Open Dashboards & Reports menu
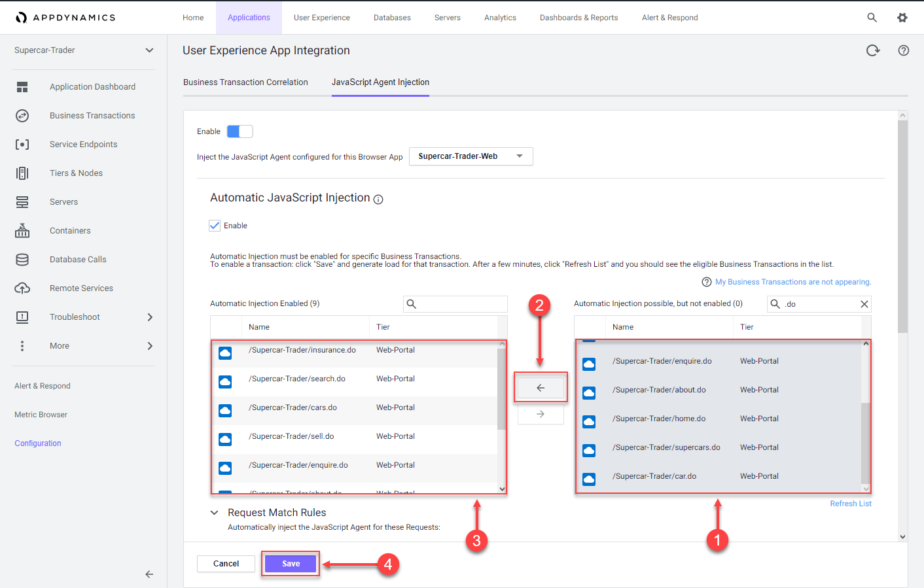Screen dimensions: 924x588 pos(578,18)
